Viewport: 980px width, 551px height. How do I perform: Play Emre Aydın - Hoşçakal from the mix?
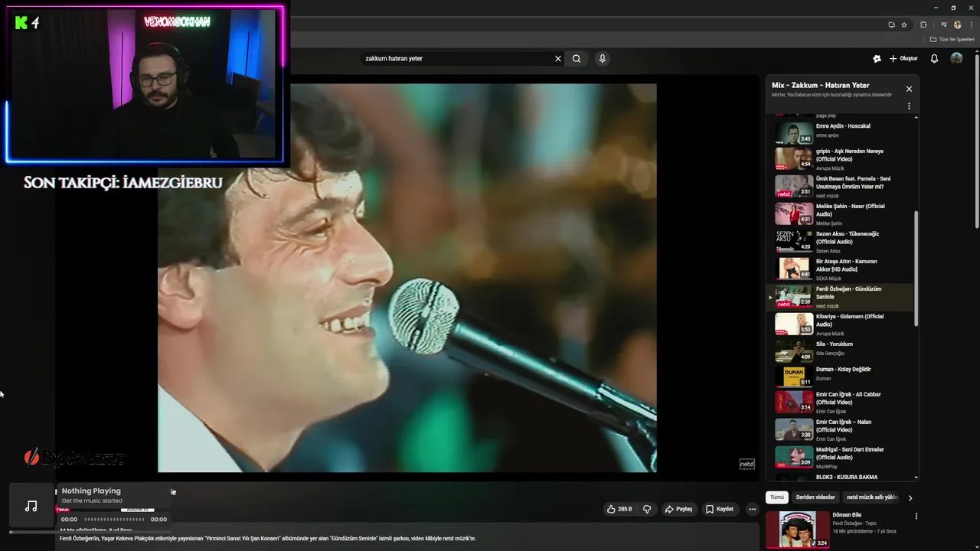(841, 131)
